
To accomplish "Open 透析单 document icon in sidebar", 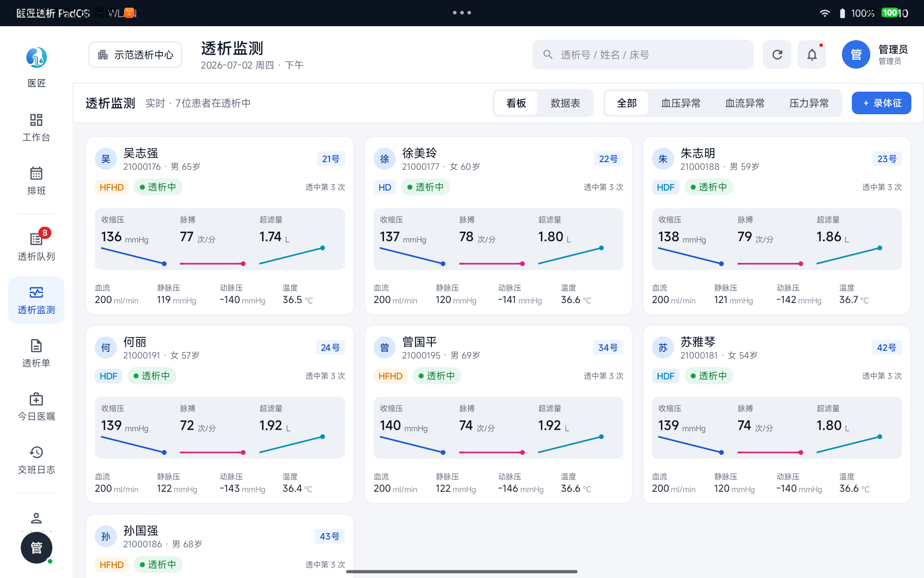I will tap(36, 345).
